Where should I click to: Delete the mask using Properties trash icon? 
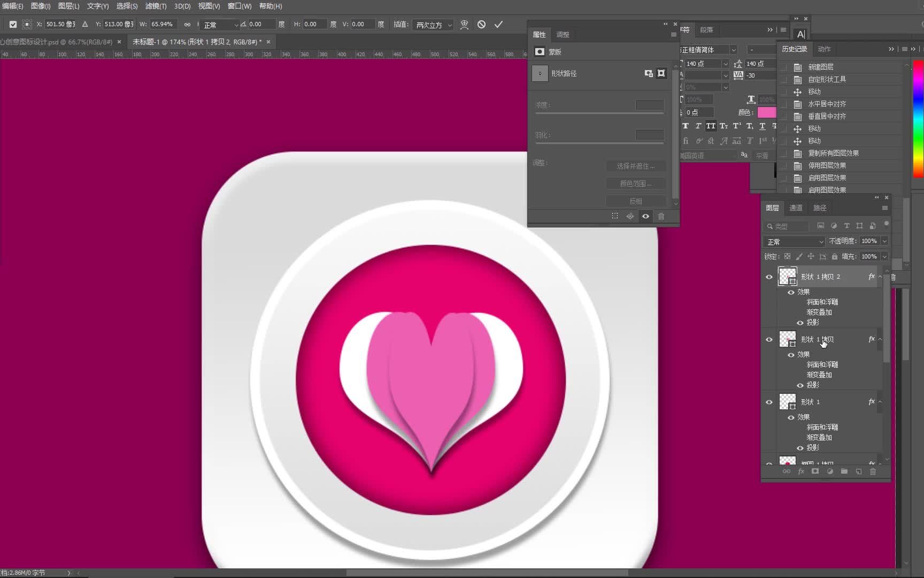coord(661,216)
